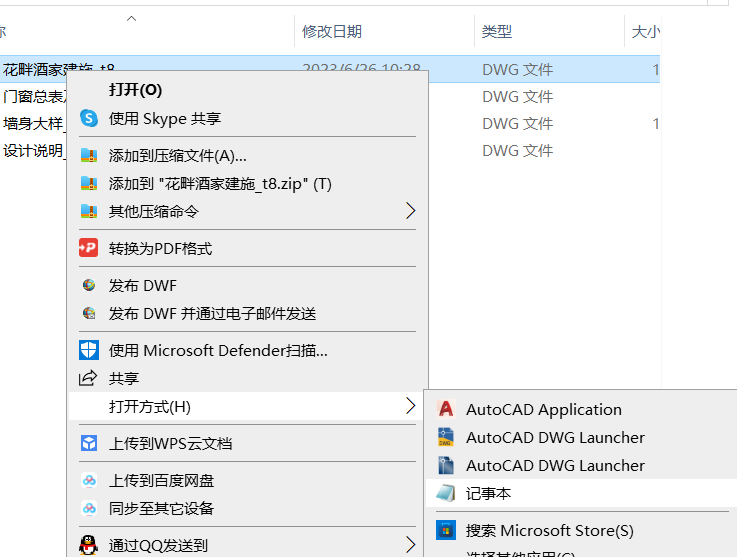Click the archive icon beside 其他压缩命令
737x557 pixels.
[x=89, y=211]
